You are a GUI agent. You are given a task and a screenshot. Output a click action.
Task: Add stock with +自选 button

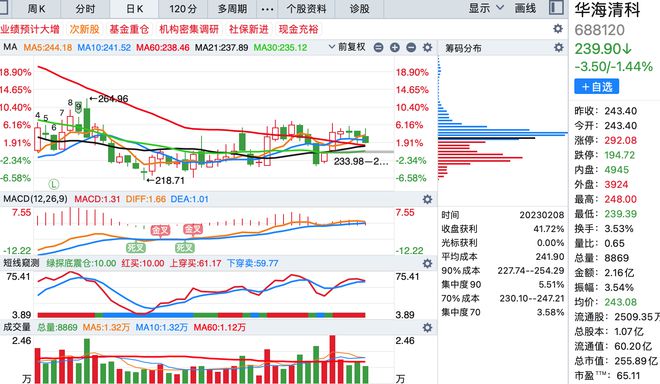596,87
